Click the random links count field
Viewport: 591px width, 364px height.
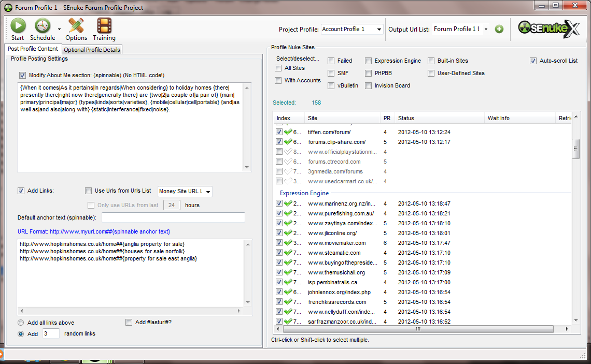[x=51, y=333]
